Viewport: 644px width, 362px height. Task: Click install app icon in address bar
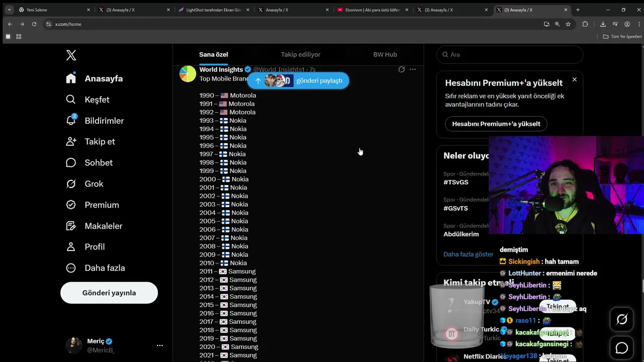tap(546, 24)
